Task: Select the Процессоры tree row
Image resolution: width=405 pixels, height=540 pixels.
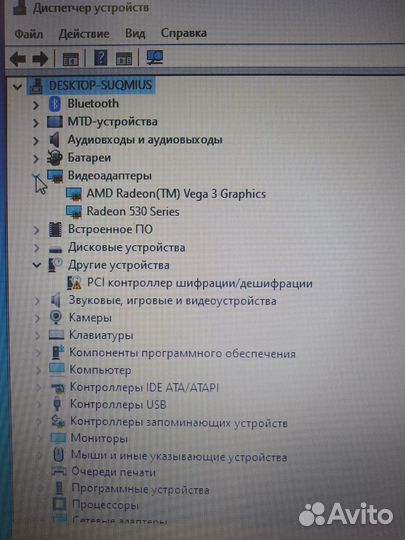Action: point(105,506)
